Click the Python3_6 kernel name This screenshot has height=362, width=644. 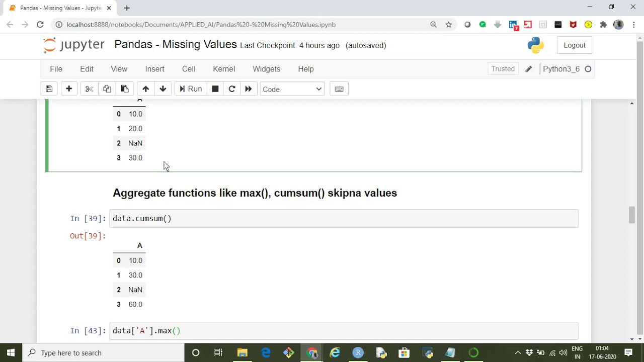[561, 69]
